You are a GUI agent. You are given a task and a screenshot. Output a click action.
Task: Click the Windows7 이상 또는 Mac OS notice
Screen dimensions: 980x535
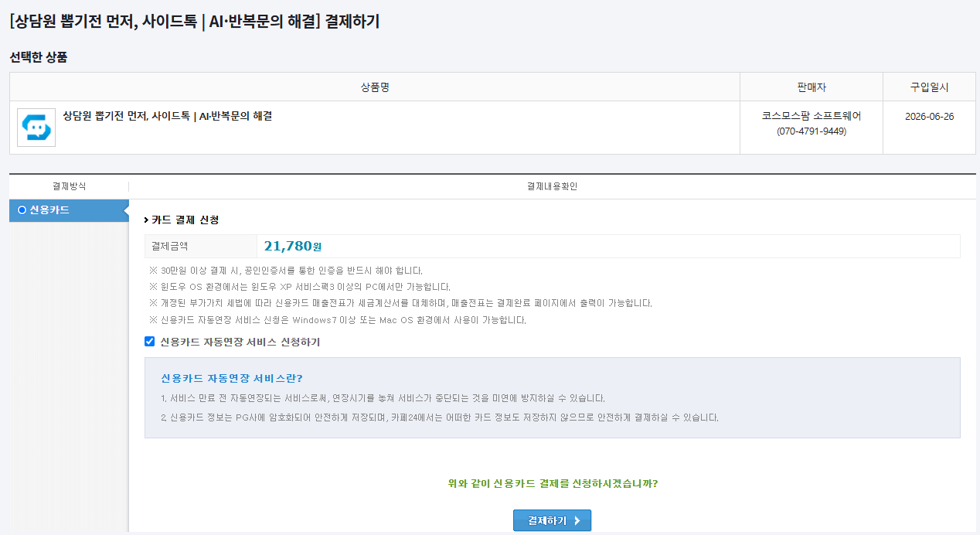tap(338, 320)
